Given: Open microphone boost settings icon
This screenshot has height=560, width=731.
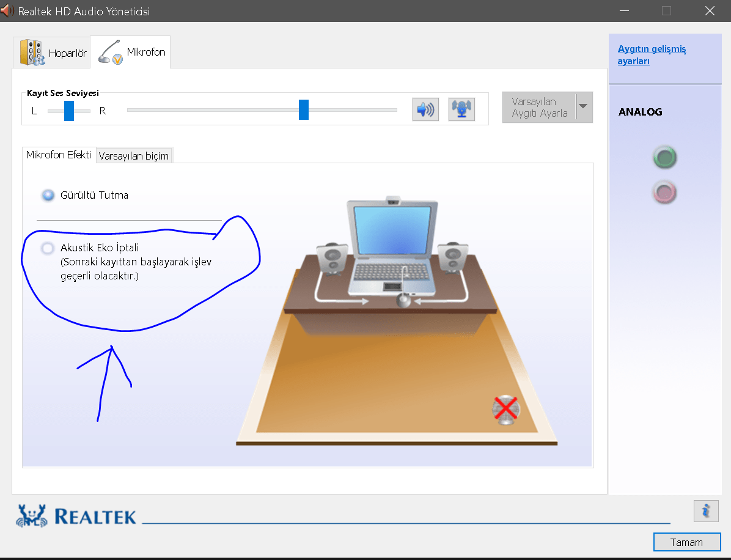Looking at the screenshot, I should (x=461, y=109).
